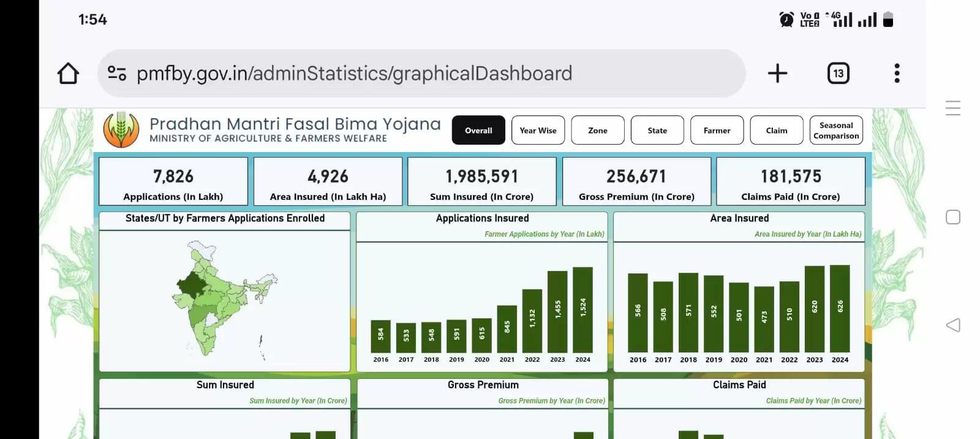Open site settings icon in address bar
This screenshot has width=980, height=439.
click(116, 74)
